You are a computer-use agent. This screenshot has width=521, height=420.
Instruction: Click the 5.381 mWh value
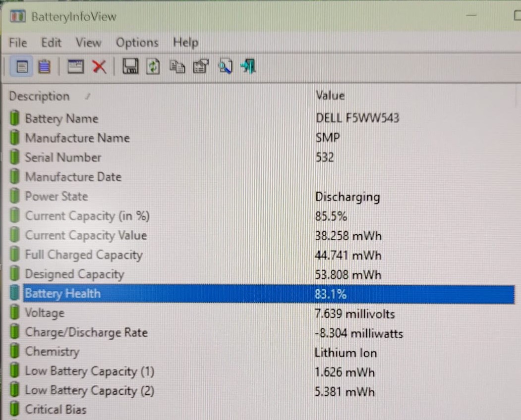pyautogui.click(x=345, y=391)
